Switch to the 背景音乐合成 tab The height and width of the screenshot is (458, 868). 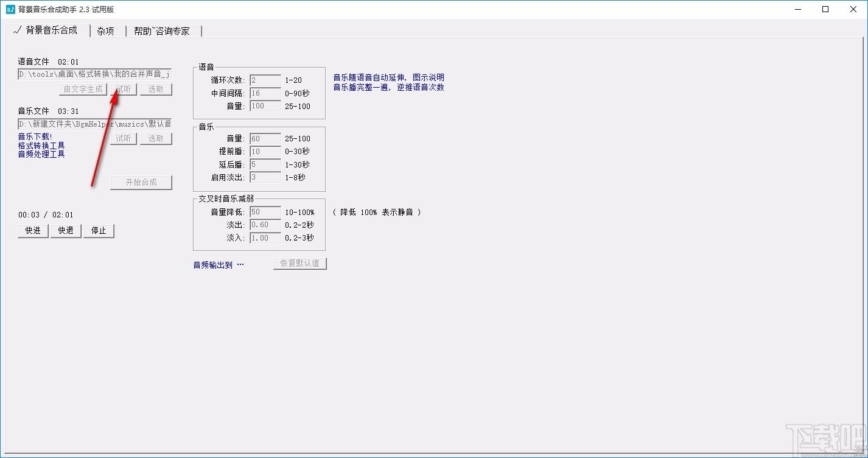pos(47,30)
